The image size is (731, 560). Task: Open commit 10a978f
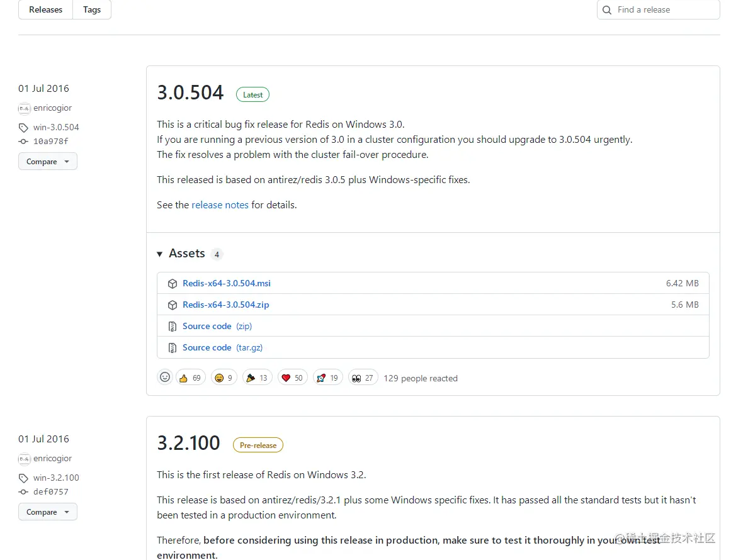coord(51,141)
